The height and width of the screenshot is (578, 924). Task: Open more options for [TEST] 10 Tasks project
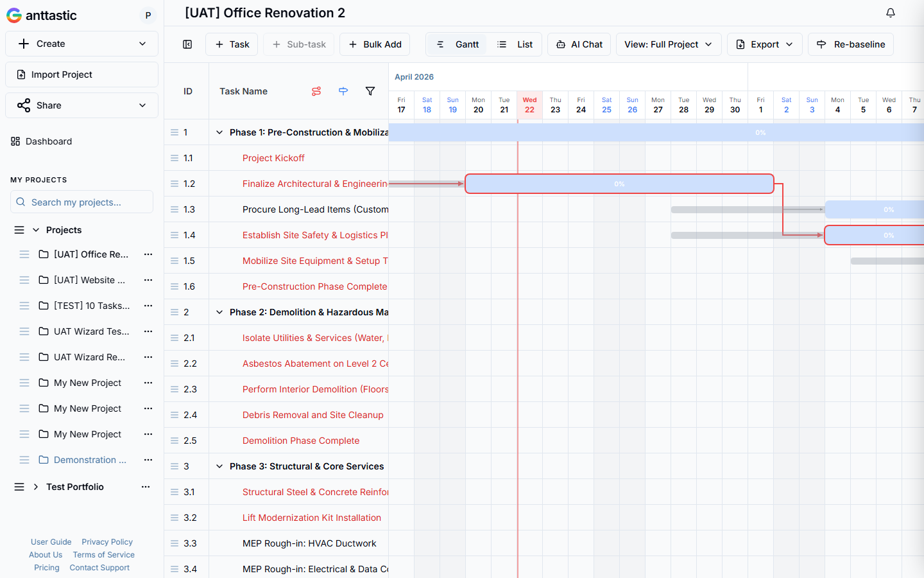pyautogui.click(x=148, y=306)
